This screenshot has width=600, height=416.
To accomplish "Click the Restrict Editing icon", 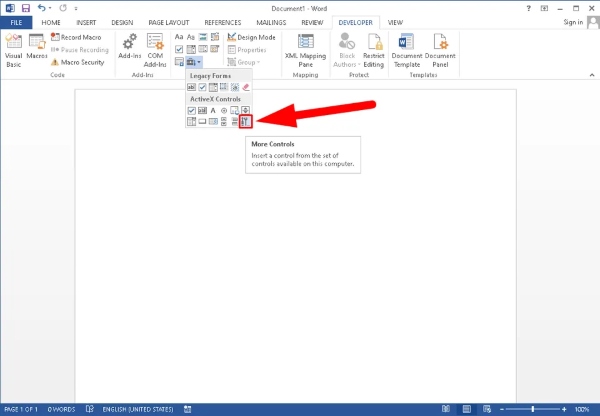I will [x=374, y=46].
